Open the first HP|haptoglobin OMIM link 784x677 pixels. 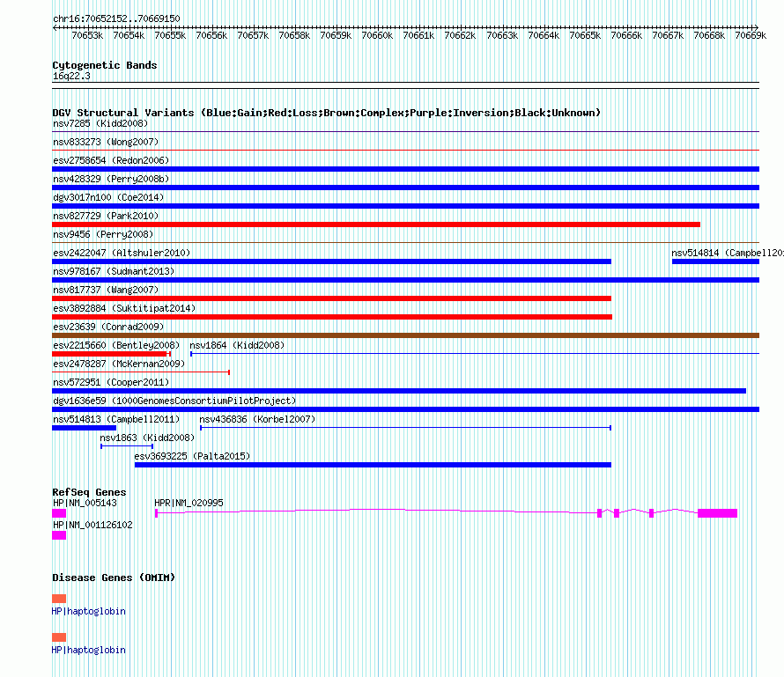(x=88, y=611)
